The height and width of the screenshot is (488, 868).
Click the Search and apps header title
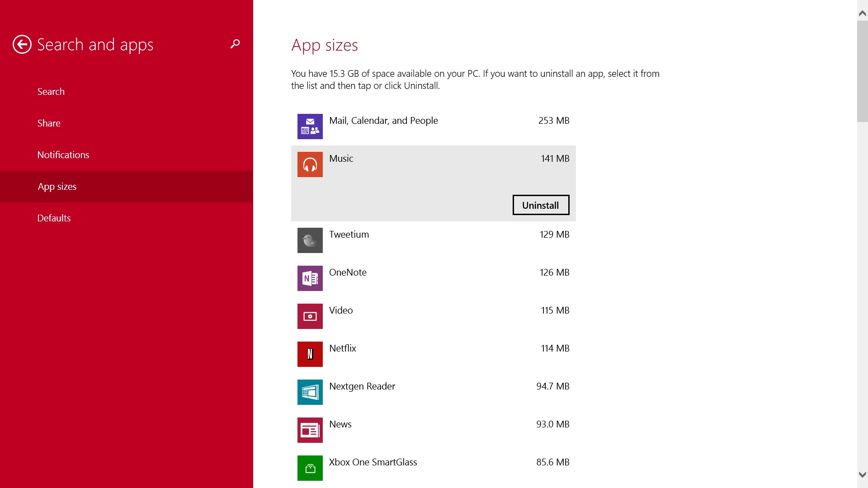tap(95, 45)
